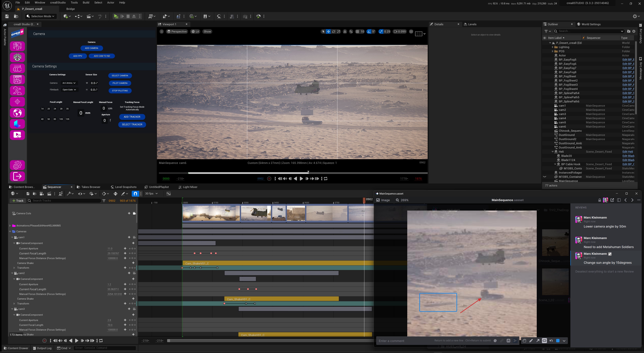Screen dimensions: 644x353
Task: Click the ADD CAMERA button
Action: pyautogui.click(x=92, y=48)
